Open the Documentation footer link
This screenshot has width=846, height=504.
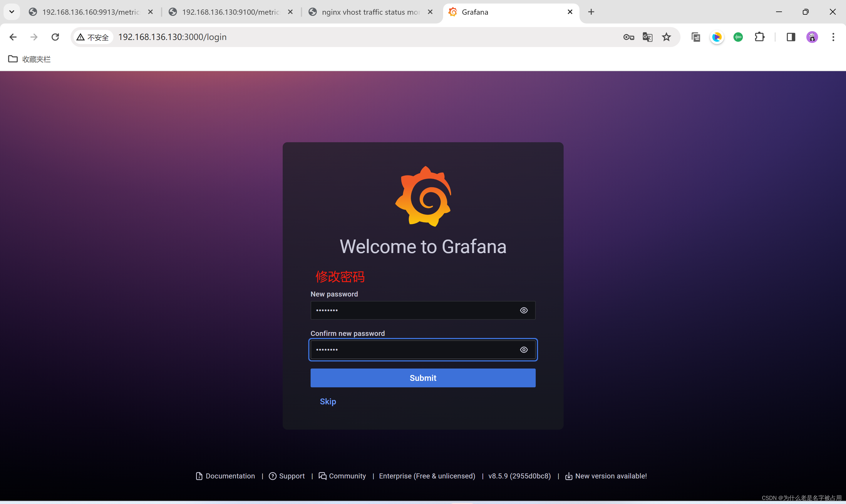pos(225,476)
